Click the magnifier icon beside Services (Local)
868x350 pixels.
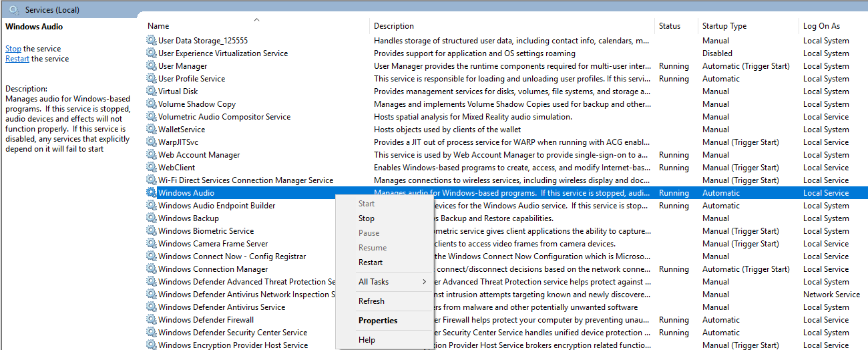click(13, 10)
